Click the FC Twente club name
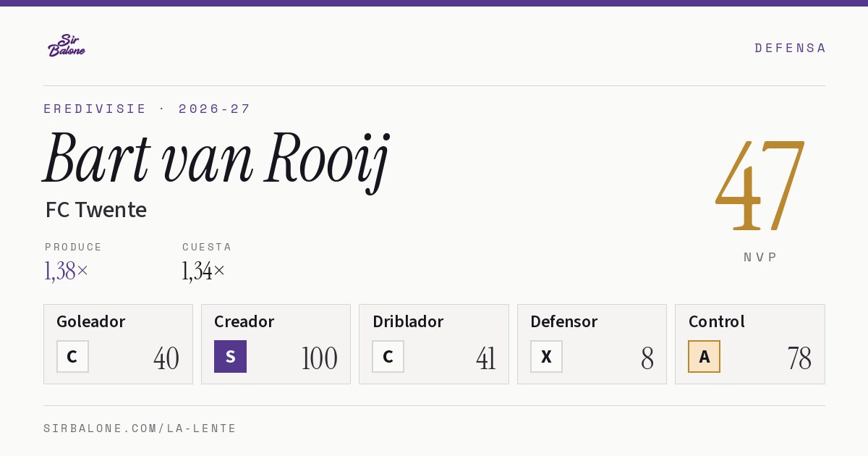Screen dimensions: 868x456 coord(96,210)
